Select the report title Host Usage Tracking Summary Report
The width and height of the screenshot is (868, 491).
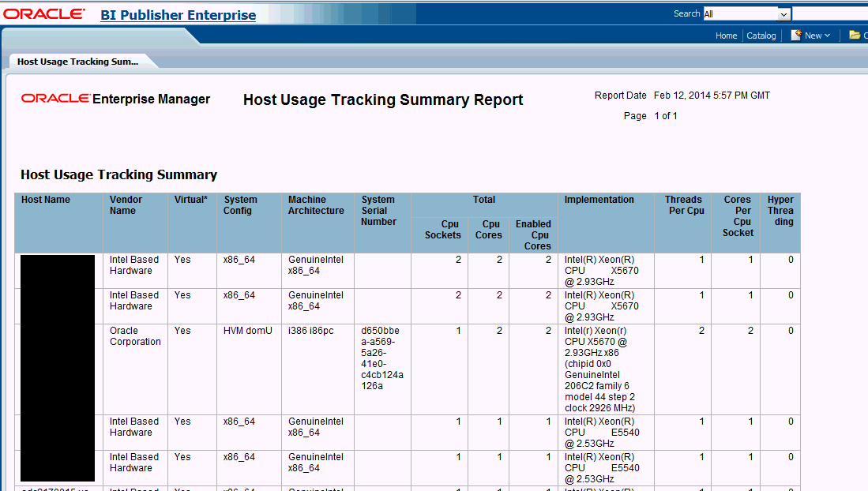383,99
